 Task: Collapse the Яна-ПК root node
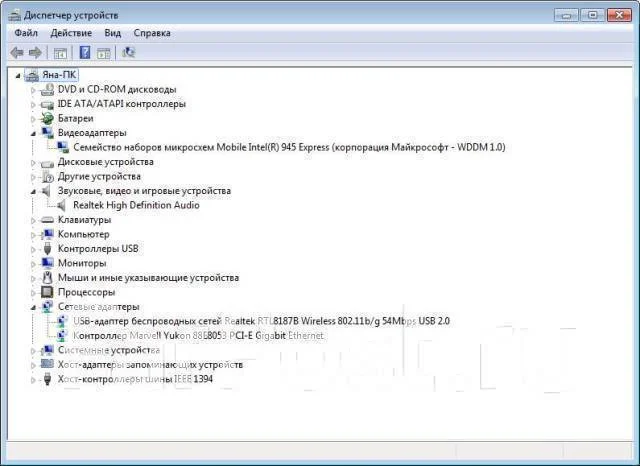(x=18, y=75)
